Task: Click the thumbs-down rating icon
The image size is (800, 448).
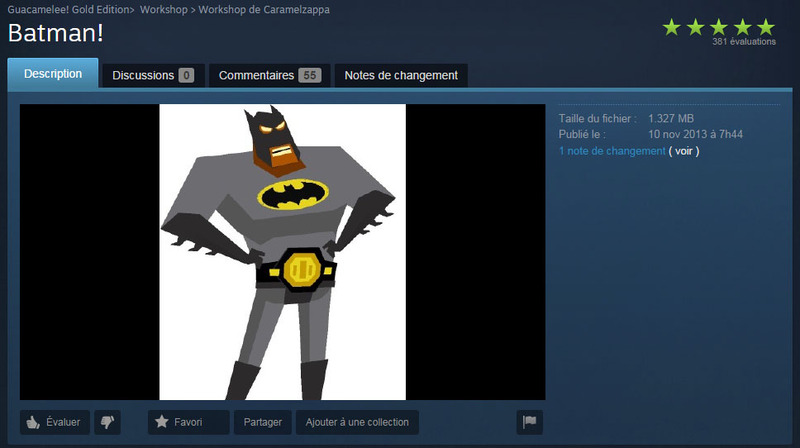Action: 107,422
